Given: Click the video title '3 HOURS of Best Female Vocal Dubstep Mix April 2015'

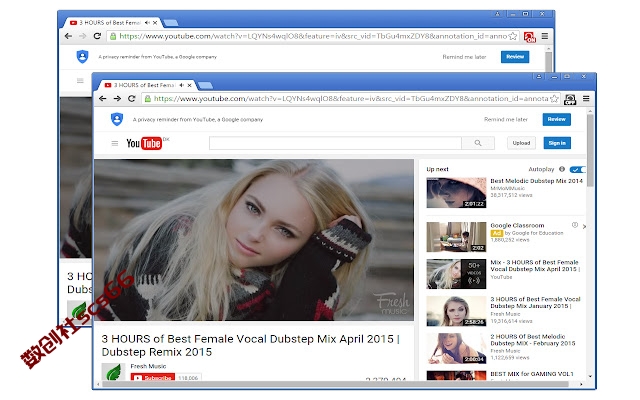Looking at the screenshot, I should tap(250, 345).
